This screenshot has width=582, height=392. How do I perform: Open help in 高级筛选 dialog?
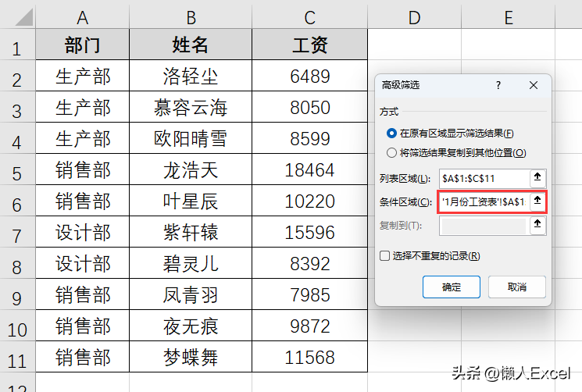point(498,85)
